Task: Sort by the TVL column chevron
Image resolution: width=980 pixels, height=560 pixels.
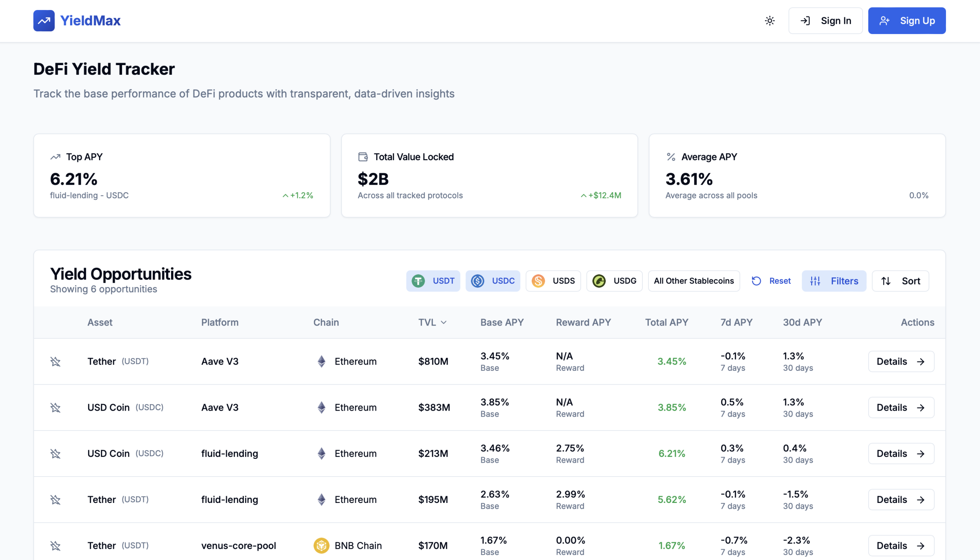Action: pos(444,323)
